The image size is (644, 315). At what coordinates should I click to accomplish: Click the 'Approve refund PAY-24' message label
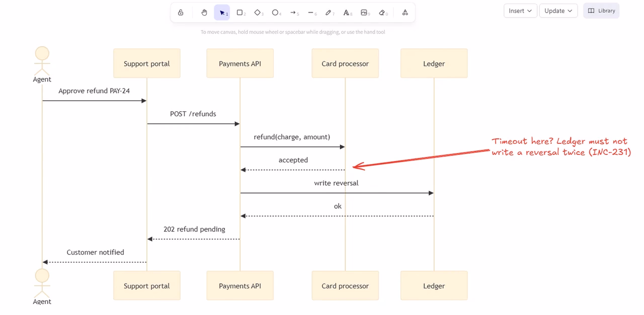(x=94, y=91)
